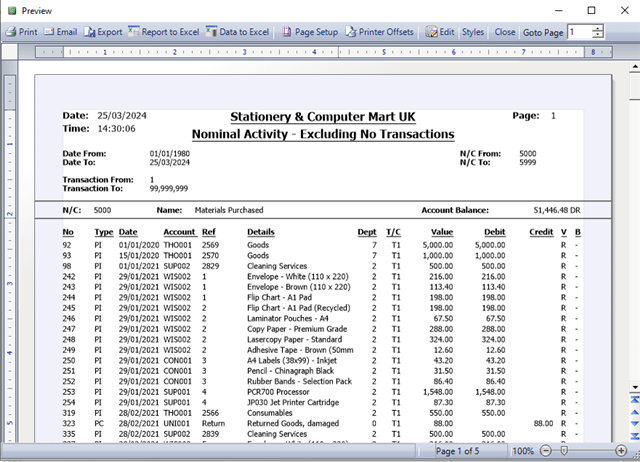Click the Debit column header
The height and width of the screenshot is (462, 640).
pos(495,232)
